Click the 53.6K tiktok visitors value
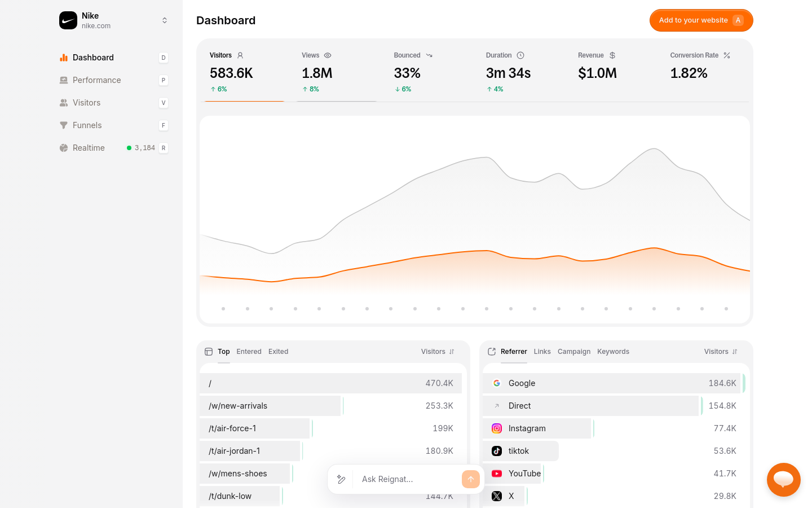Viewport: 812px width, 508px height. pos(725,451)
